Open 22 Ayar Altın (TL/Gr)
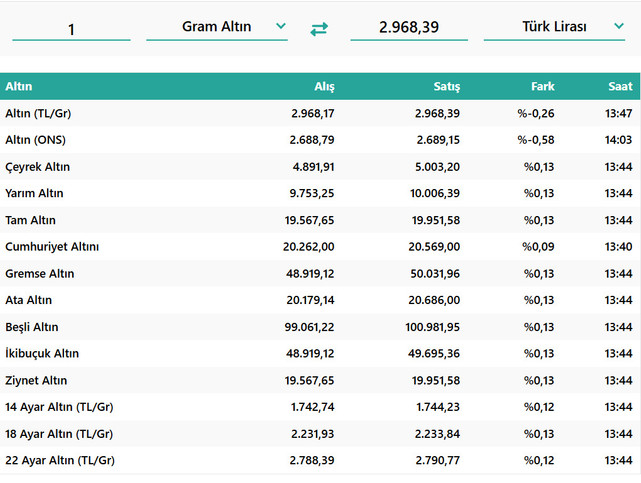This screenshot has height=483, width=641. [59, 460]
